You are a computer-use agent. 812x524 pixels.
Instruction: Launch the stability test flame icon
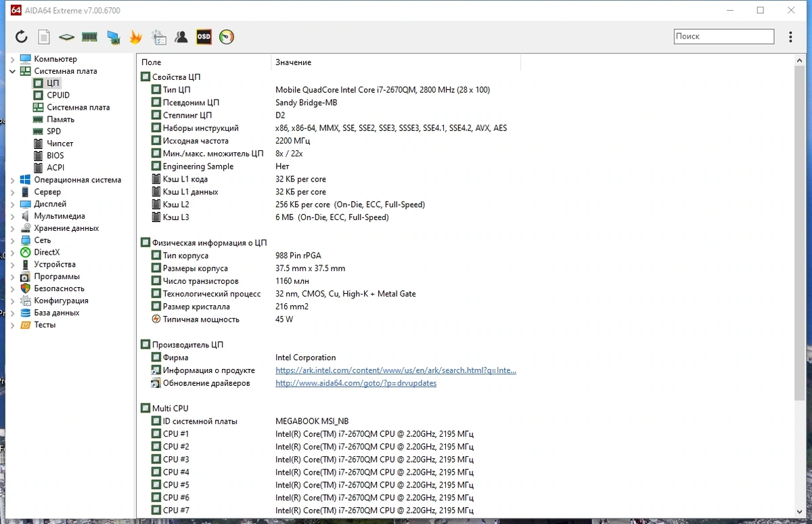(x=136, y=37)
